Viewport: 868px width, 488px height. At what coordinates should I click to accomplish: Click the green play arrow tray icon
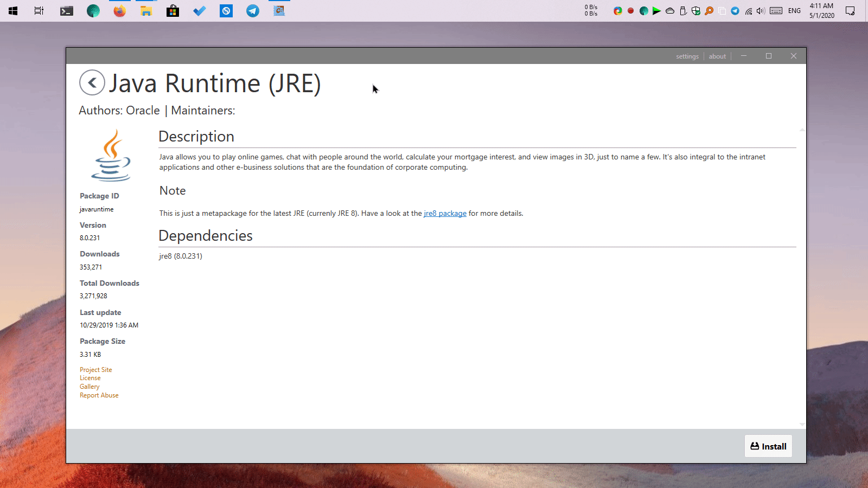click(x=656, y=11)
